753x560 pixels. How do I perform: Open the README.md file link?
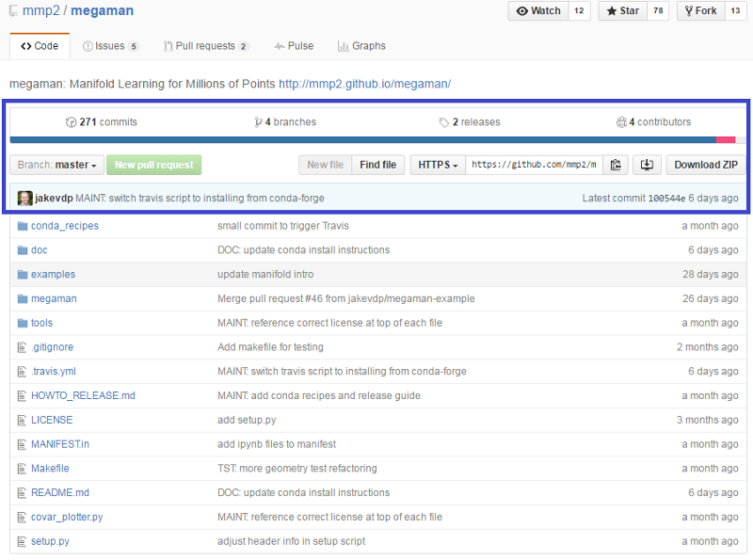coord(60,493)
